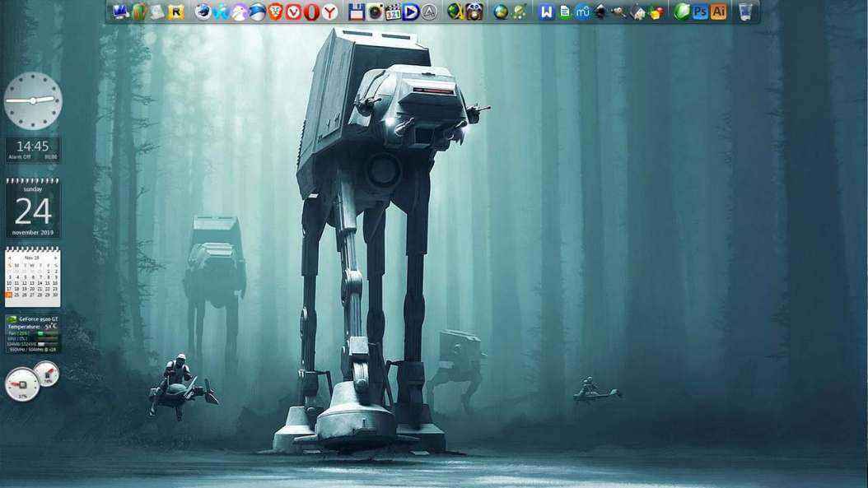Click the november 2019 label
The image size is (868, 488).
(33, 232)
